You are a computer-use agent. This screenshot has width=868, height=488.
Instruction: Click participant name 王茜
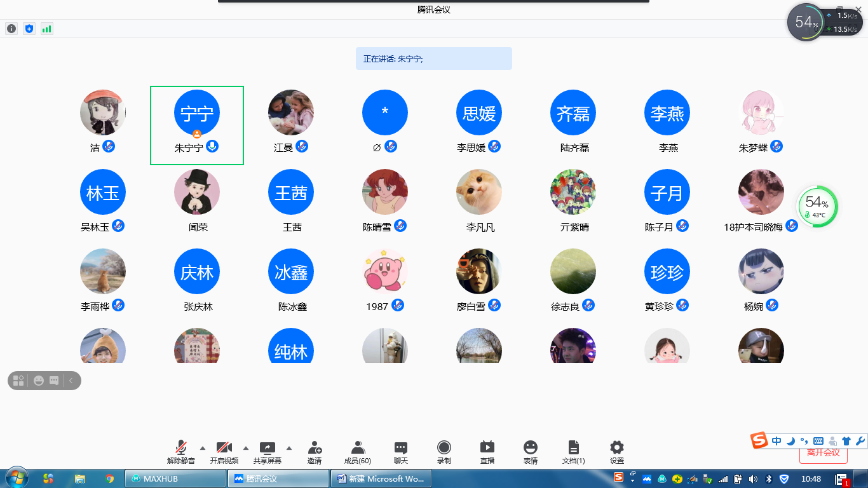point(292,227)
